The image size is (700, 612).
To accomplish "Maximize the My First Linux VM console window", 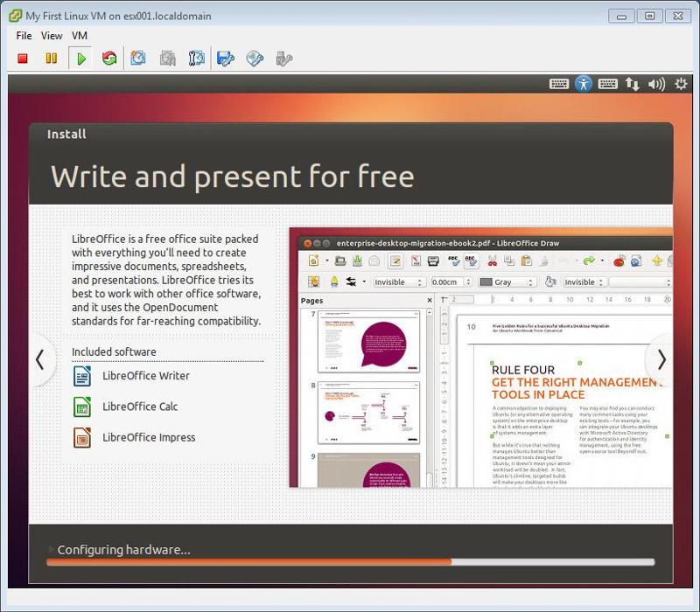I will [649, 16].
